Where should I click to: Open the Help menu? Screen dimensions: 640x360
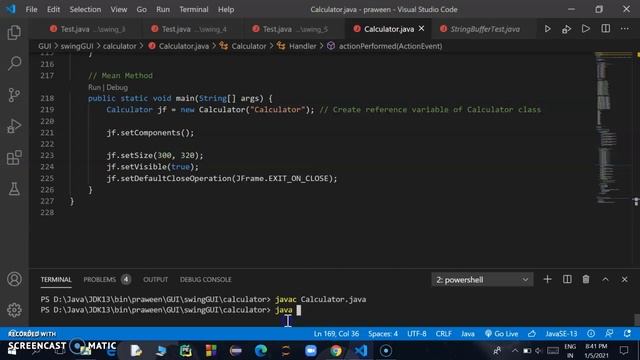coord(226,9)
